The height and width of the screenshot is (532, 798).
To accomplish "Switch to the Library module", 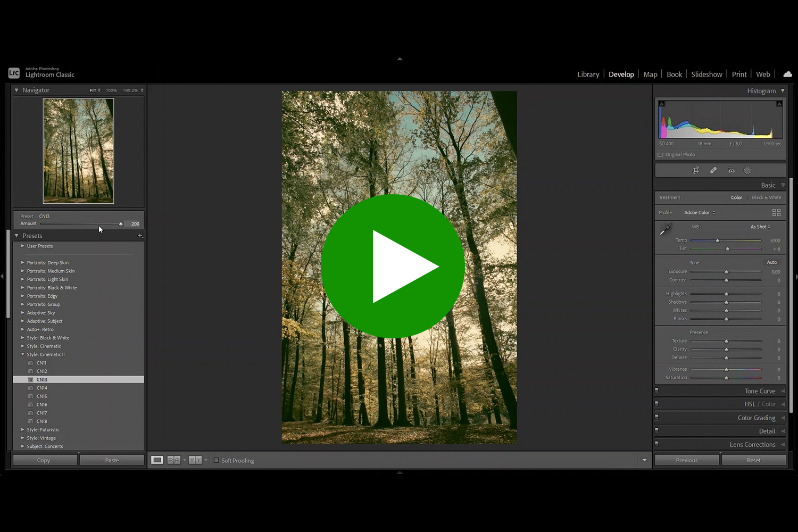I will tap(588, 74).
